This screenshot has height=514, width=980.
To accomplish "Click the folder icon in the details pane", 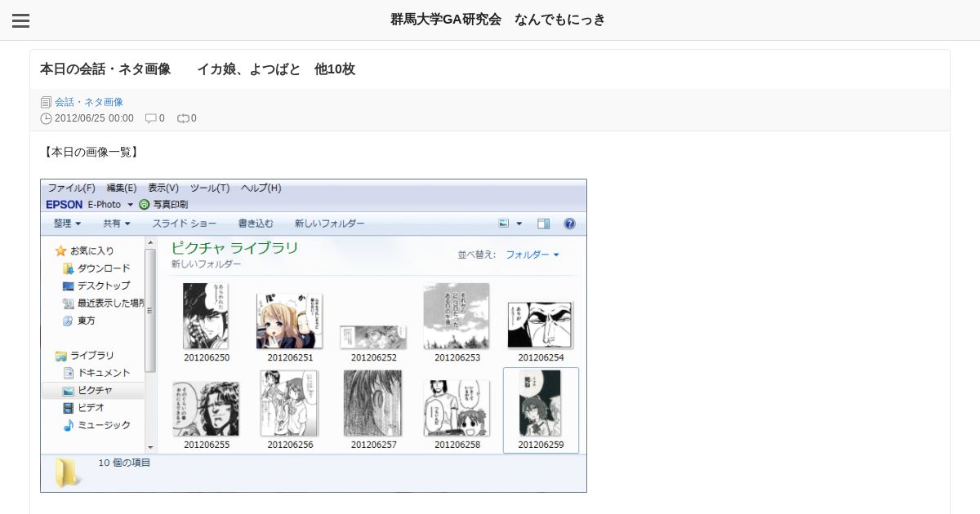I will [x=67, y=473].
